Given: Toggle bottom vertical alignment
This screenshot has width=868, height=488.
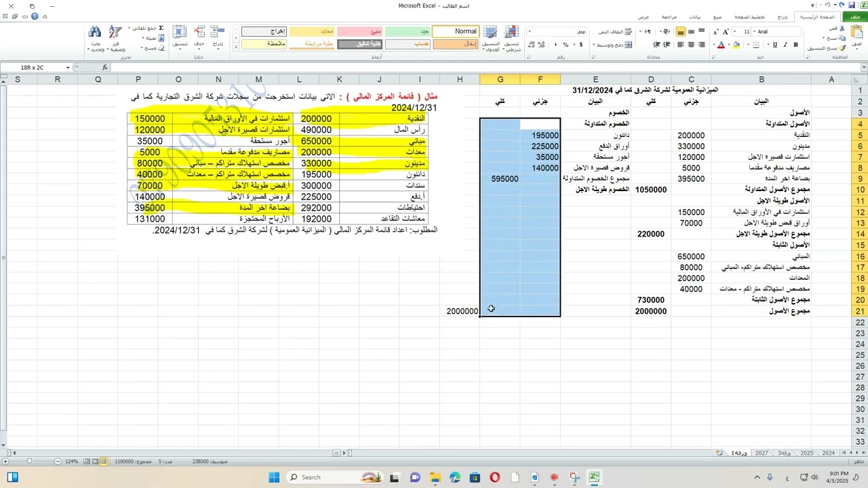Looking at the screenshot, I should click(680, 32).
